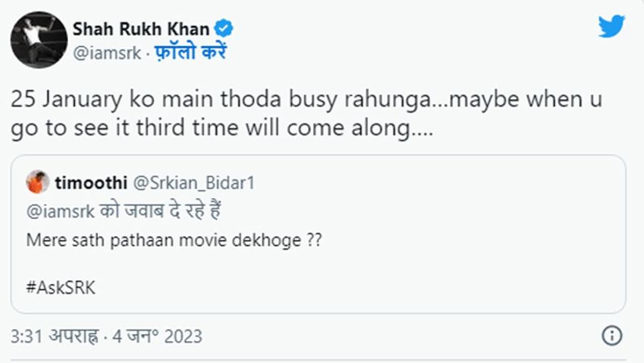Screen dimensions: 644x363
Task: Click @iamsrk handle below the name
Action: point(107,53)
